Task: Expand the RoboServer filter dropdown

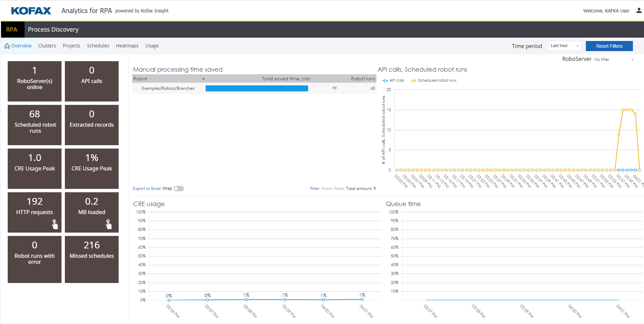Action: click(632, 59)
